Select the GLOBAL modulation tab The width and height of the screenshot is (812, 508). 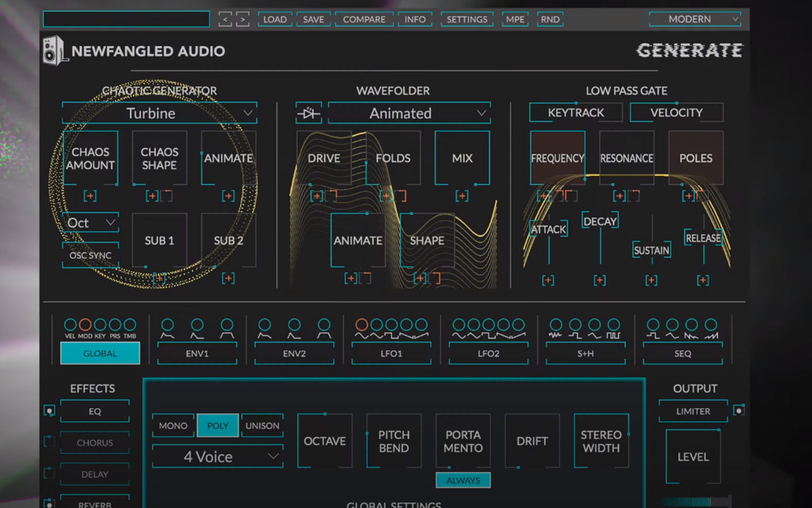100,353
